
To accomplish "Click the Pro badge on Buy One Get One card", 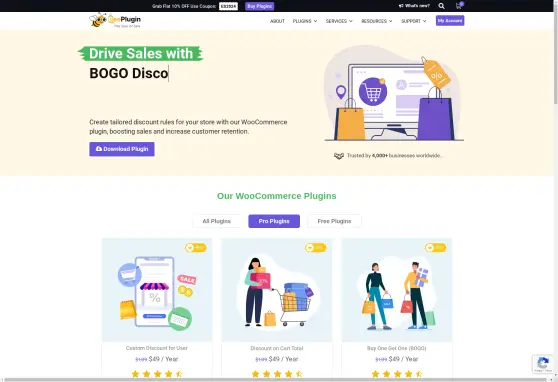I will [x=435, y=247].
